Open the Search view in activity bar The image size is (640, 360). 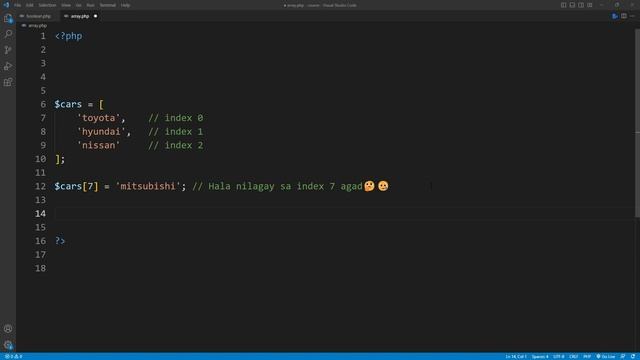8,34
